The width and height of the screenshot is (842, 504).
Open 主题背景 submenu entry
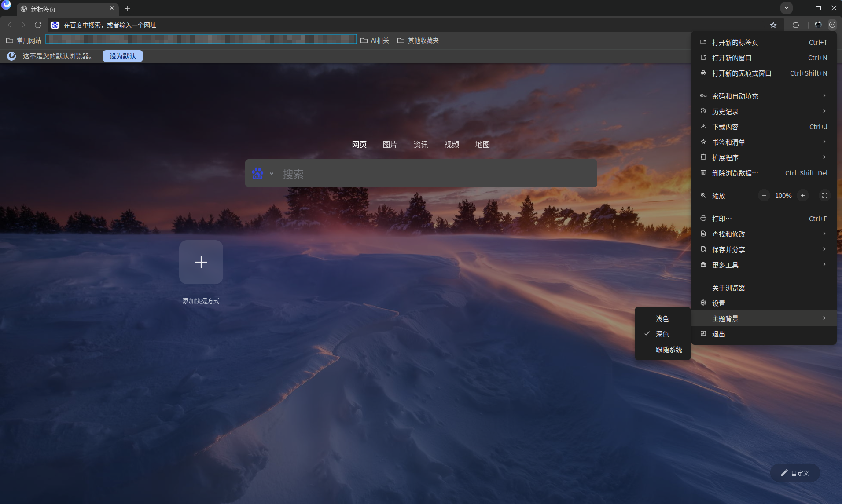[x=764, y=318]
